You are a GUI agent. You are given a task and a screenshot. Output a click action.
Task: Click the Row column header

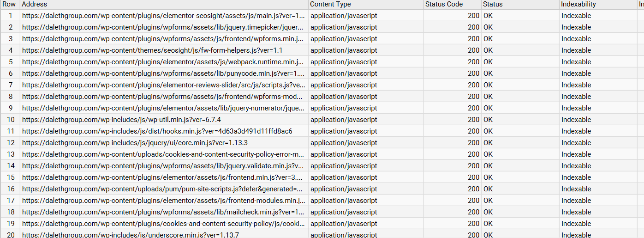[x=10, y=4]
